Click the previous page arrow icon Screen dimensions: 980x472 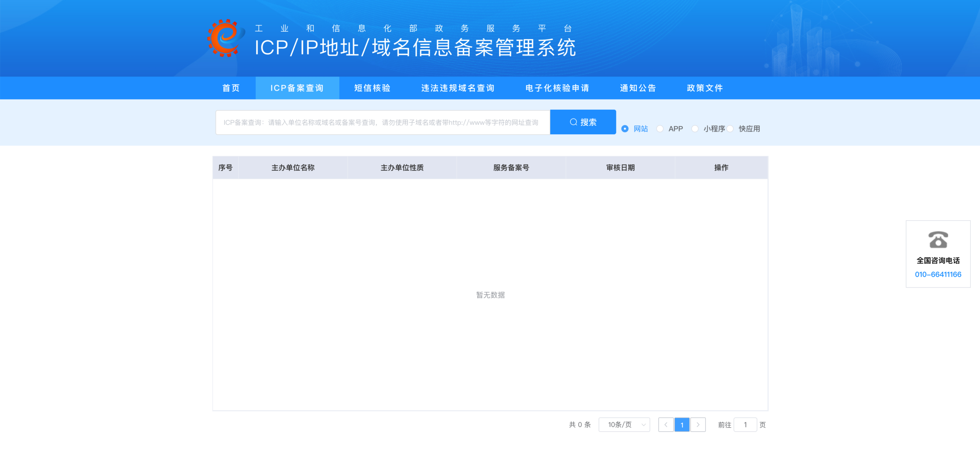point(666,425)
